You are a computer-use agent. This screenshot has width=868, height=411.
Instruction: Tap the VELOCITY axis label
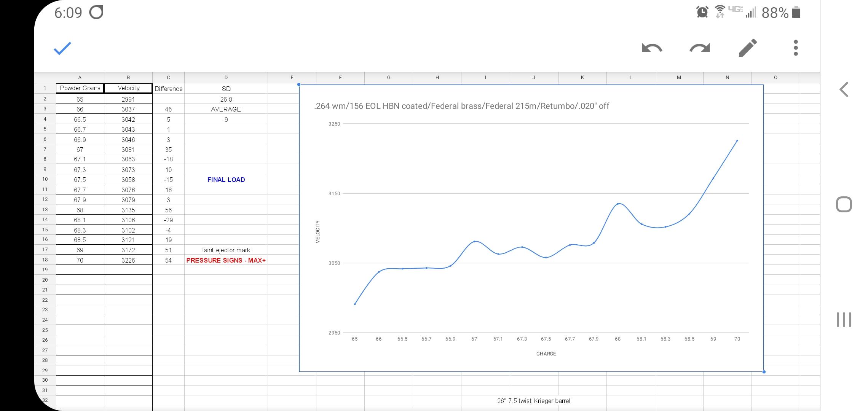tap(318, 231)
